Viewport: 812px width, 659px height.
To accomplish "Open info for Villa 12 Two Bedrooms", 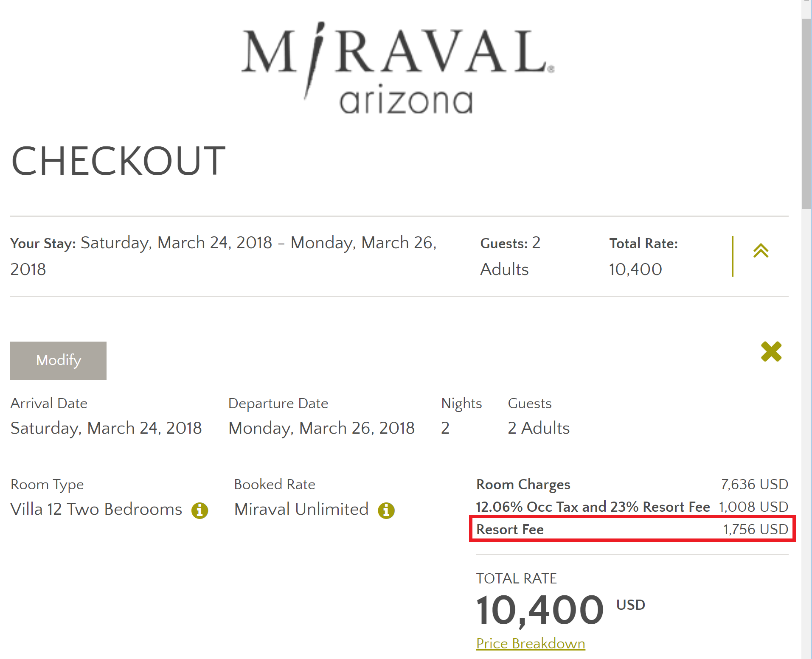I will tap(199, 510).
